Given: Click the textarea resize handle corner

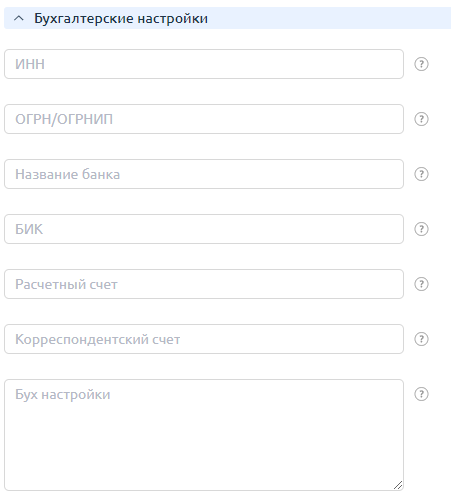Looking at the screenshot, I should pyautogui.click(x=398, y=485).
